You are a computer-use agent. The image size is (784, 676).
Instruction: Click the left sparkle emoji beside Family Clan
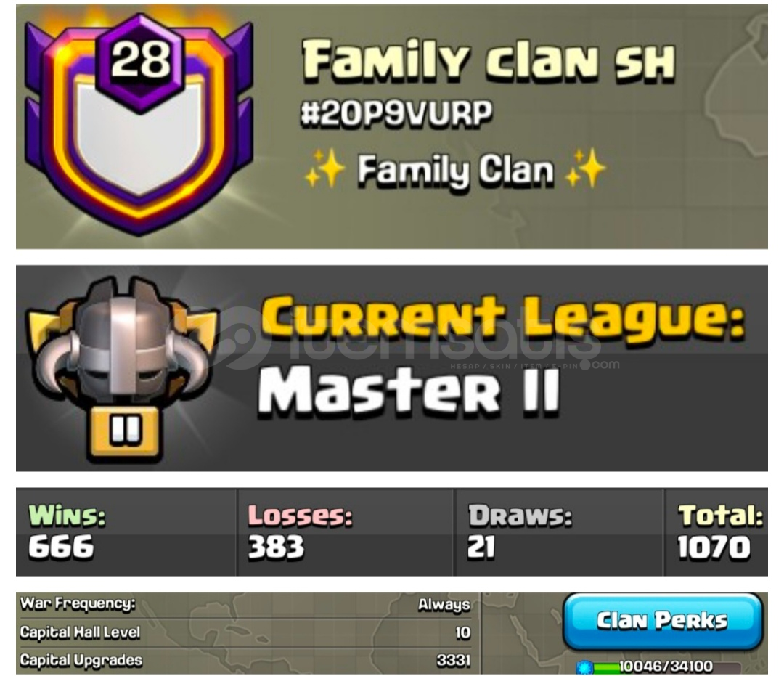click(324, 168)
